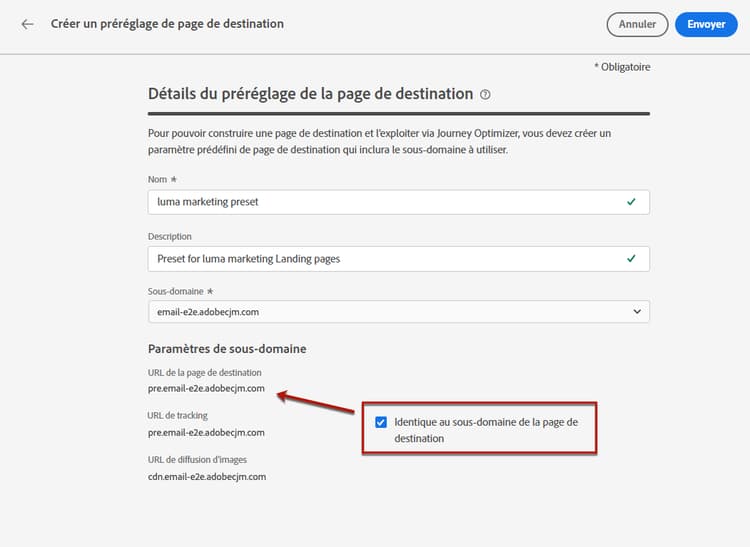Click the green checkmark in the Nom field
Image resolution: width=750 pixels, height=547 pixels.
click(630, 201)
